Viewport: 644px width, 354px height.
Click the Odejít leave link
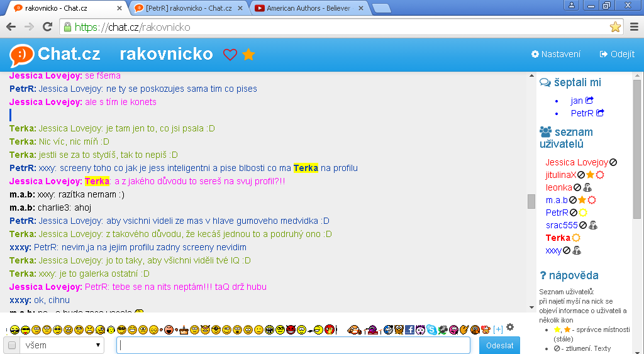(x=617, y=54)
